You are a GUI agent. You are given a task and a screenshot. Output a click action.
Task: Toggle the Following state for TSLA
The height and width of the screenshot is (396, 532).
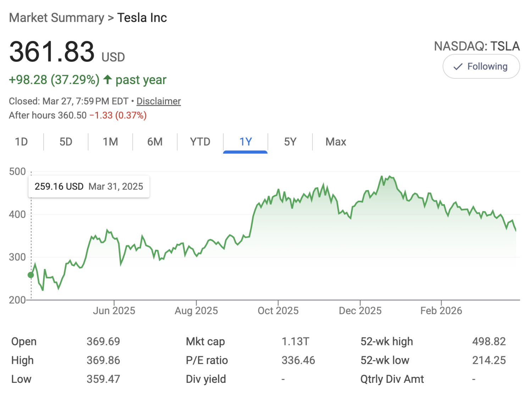point(481,66)
